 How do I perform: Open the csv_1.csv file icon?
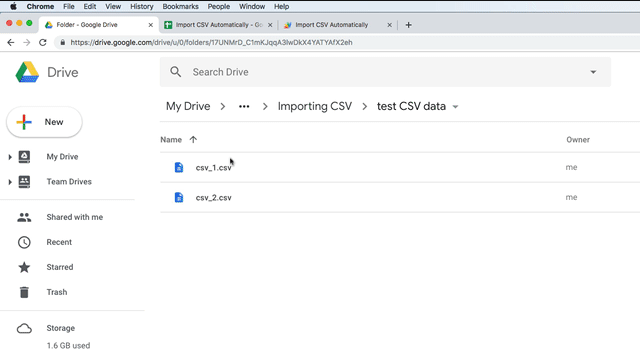(x=179, y=167)
